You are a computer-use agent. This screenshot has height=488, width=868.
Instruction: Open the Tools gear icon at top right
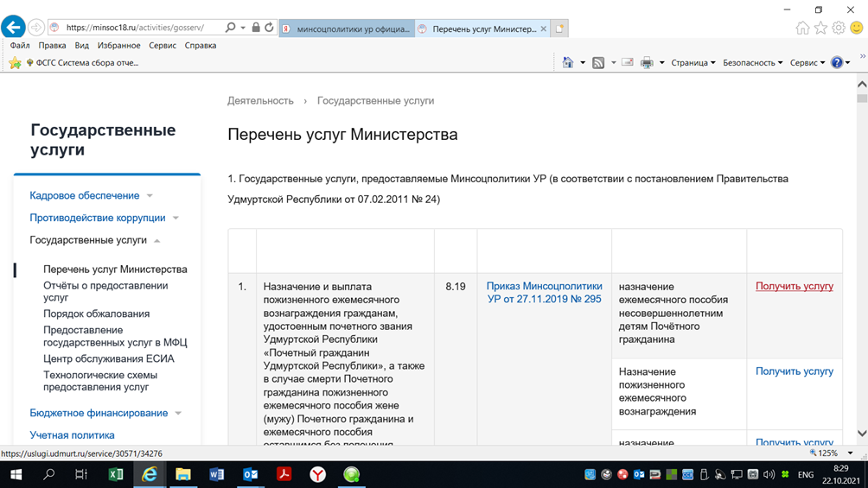point(839,29)
